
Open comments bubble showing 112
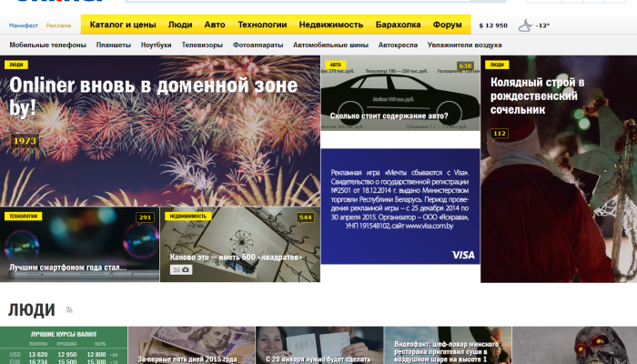pyautogui.click(x=500, y=134)
